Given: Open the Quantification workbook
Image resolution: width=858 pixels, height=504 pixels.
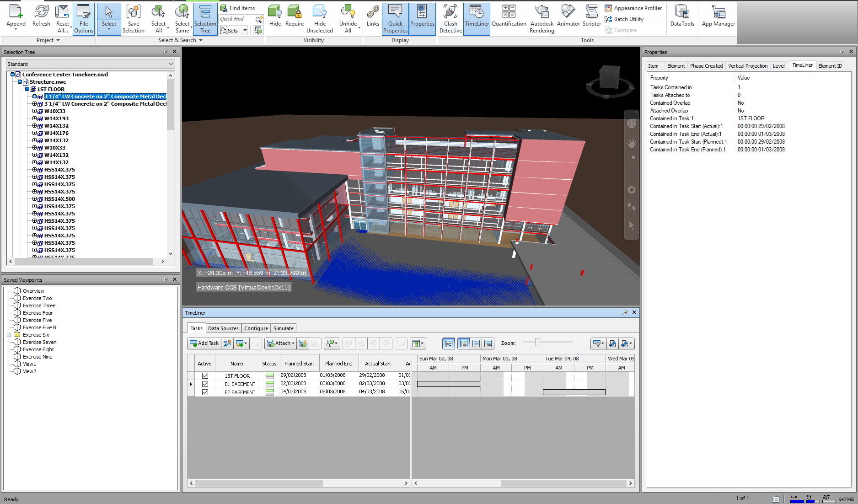Looking at the screenshot, I should (509, 18).
